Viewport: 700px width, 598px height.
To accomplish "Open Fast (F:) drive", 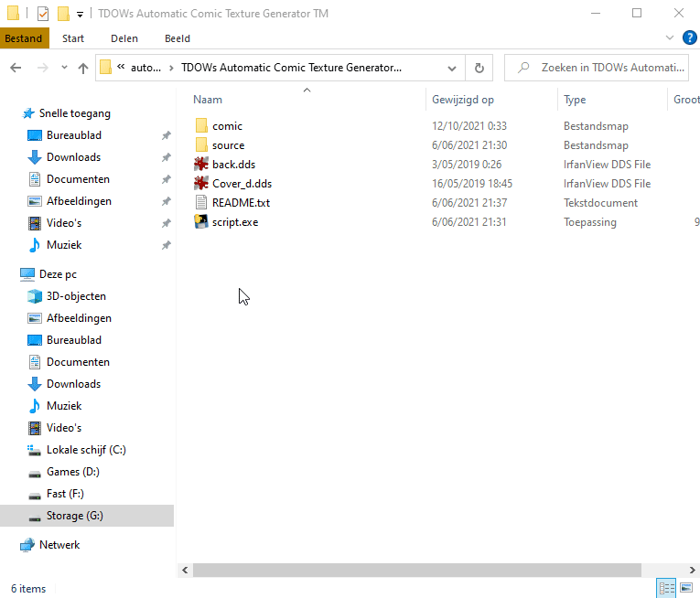I will (65, 493).
